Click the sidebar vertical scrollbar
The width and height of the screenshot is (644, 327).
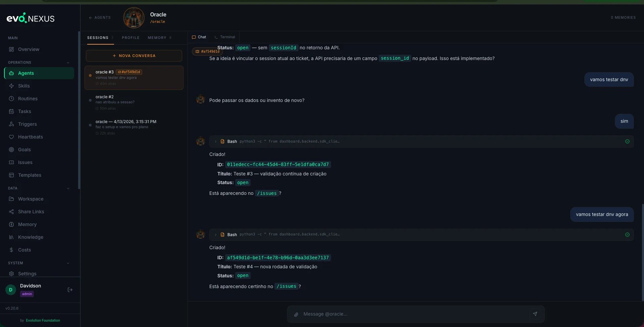(79, 110)
